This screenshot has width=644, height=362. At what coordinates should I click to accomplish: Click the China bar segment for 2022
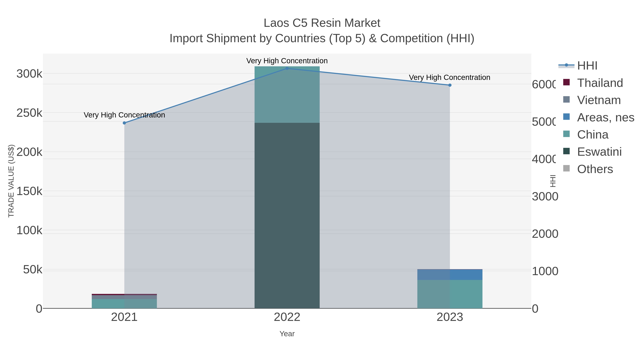point(287,94)
